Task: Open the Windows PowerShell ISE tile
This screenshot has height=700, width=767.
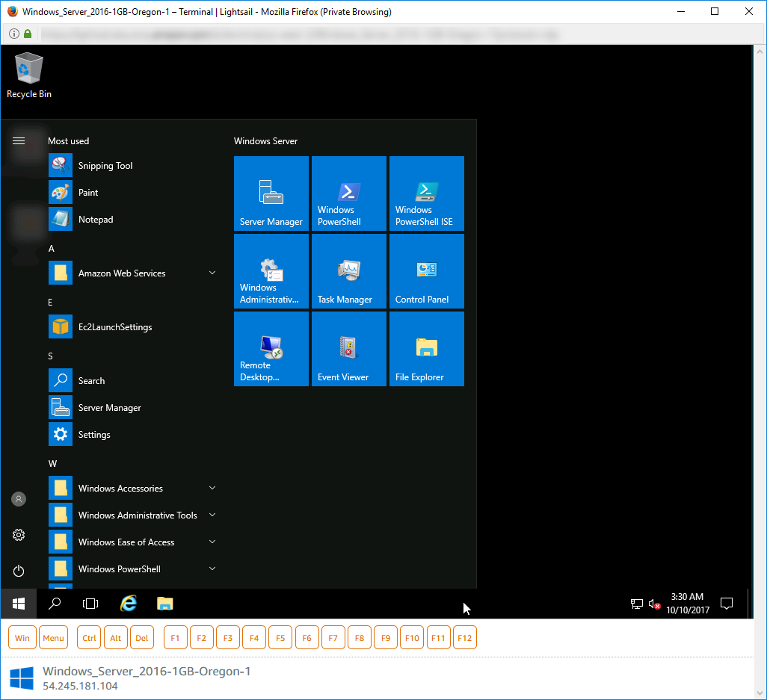Action: point(426,193)
